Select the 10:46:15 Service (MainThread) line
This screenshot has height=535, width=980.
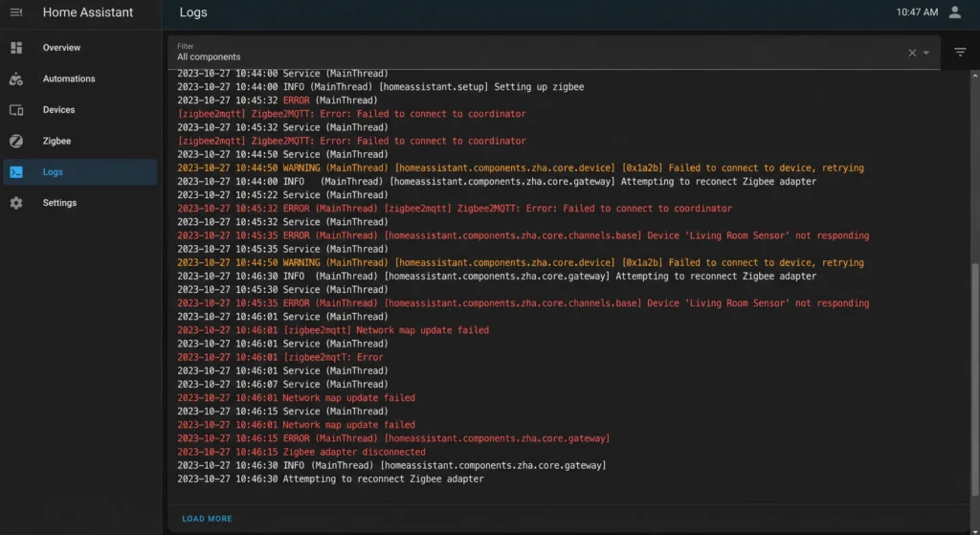[x=282, y=412]
